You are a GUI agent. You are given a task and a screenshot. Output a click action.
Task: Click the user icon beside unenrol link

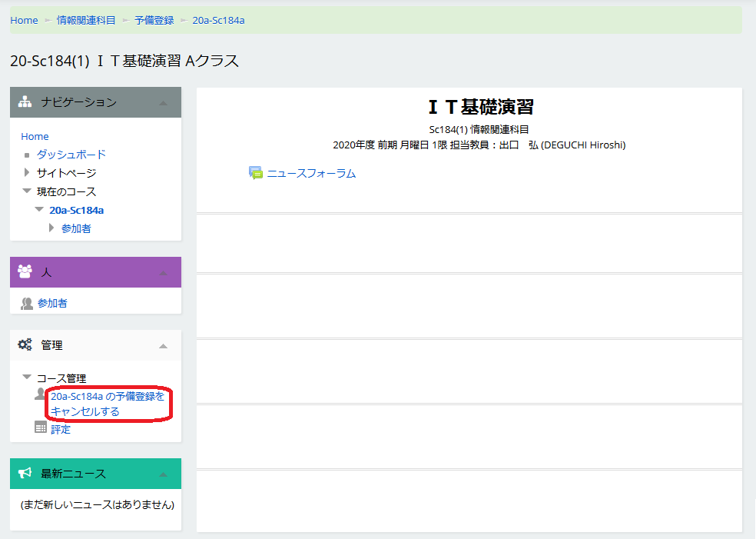click(41, 394)
